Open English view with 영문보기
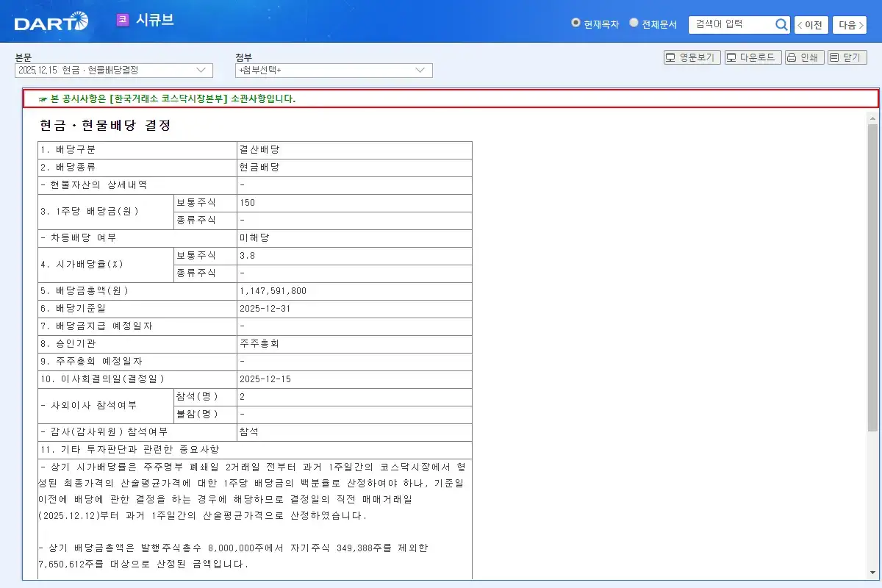This screenshot has height=588, width=882. [692, 57]
